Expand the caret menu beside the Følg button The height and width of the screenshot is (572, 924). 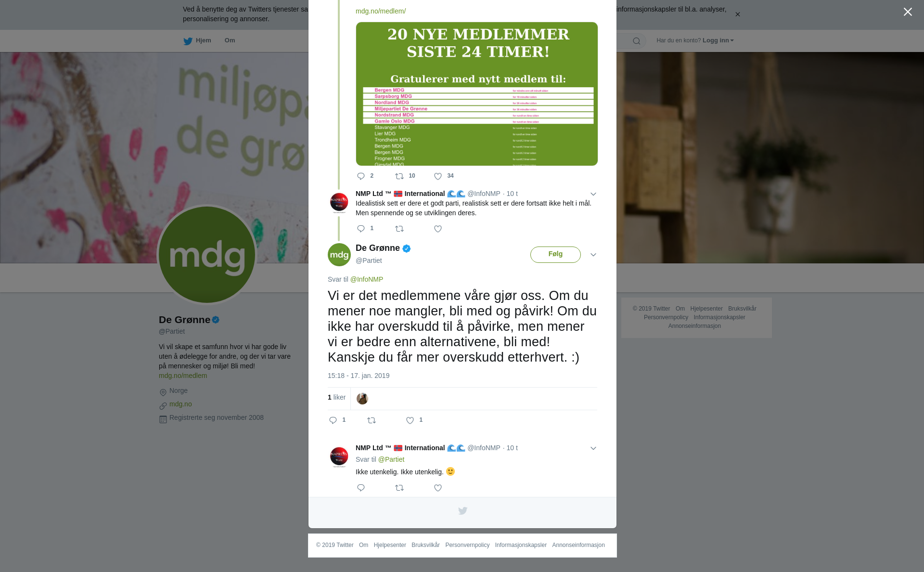point(593,255)
